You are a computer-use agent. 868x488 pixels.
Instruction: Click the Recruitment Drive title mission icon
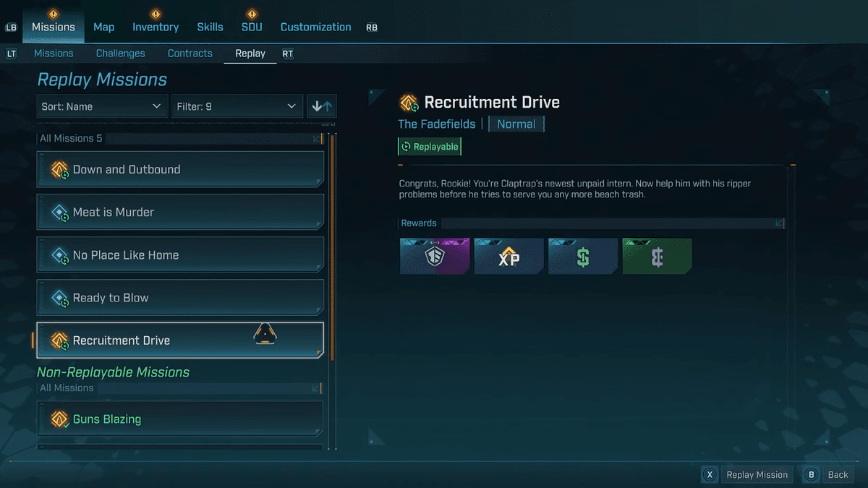click(409, 103)
